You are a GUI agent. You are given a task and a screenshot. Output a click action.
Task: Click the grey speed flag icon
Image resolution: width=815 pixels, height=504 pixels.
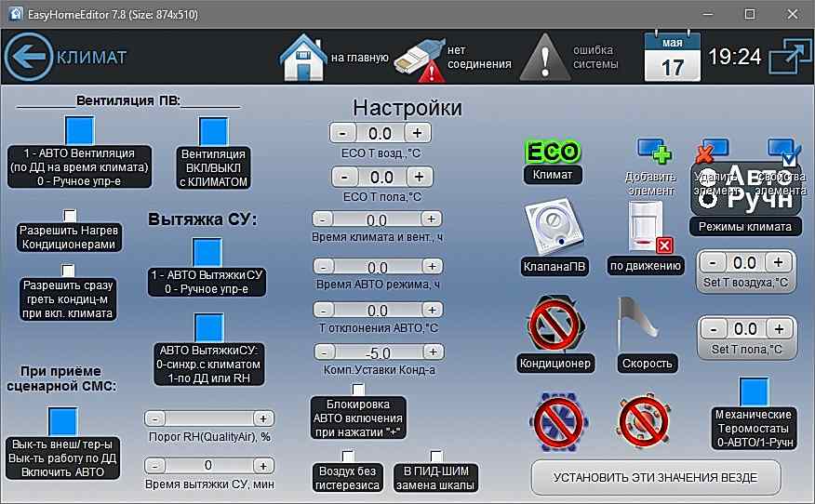637,324
